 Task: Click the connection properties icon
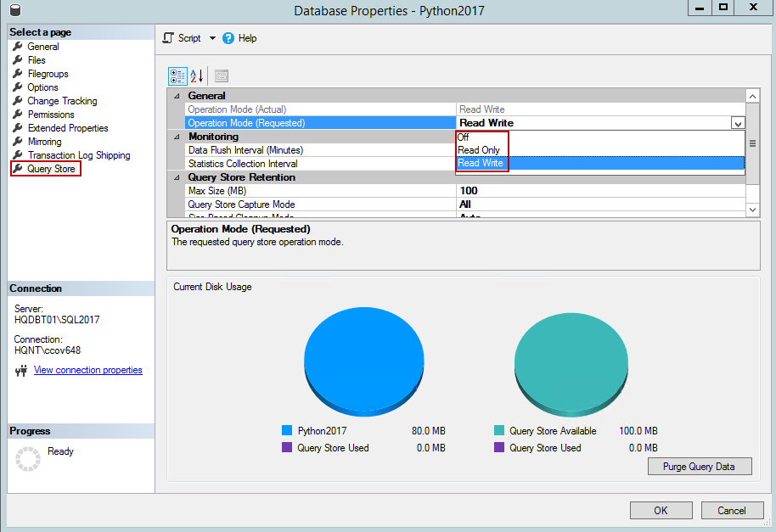pyautogui.click(x=22, y=371)
